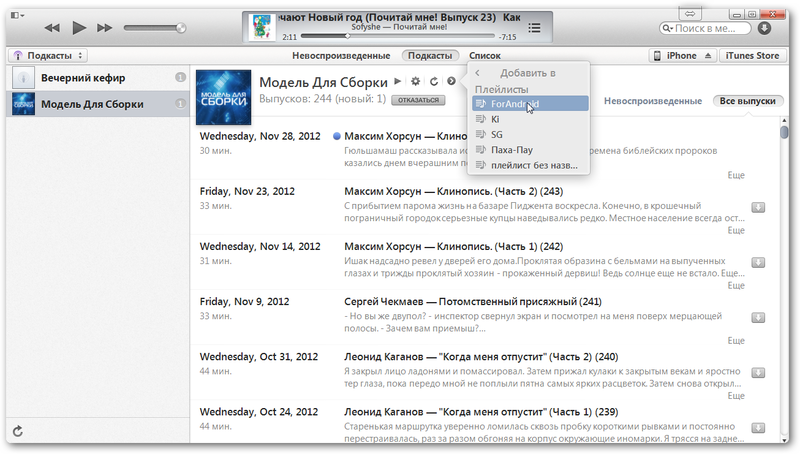Click the episode list scrollbar thumb
Image resolution: width=800 pixels, height=454 pixels.
pos(784,132)
